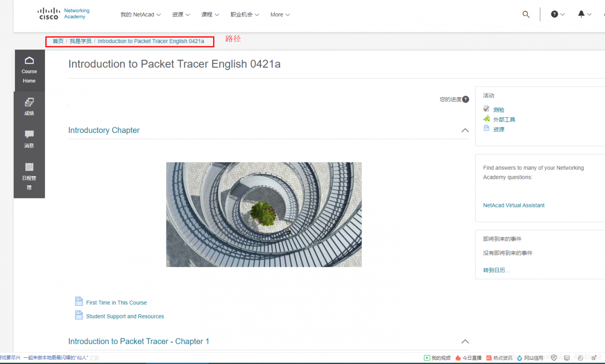
Task: Open 消息 messages in sidebar
Action: coord(29,139)
